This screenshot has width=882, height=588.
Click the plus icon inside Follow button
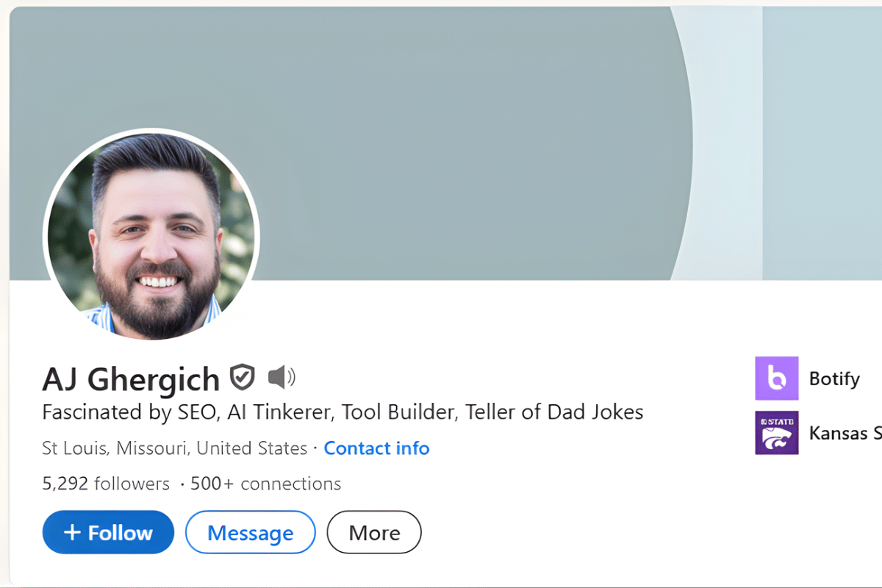76,531
